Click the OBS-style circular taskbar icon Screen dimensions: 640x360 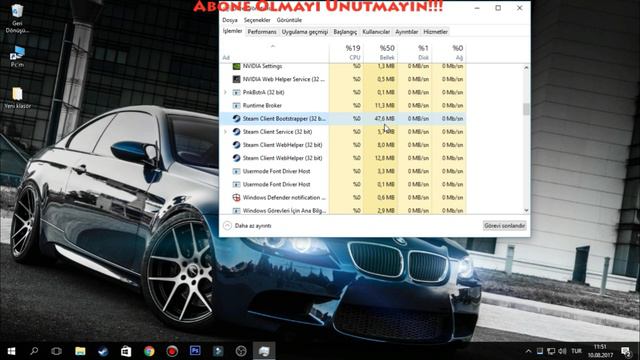click(x=241, y=351)
